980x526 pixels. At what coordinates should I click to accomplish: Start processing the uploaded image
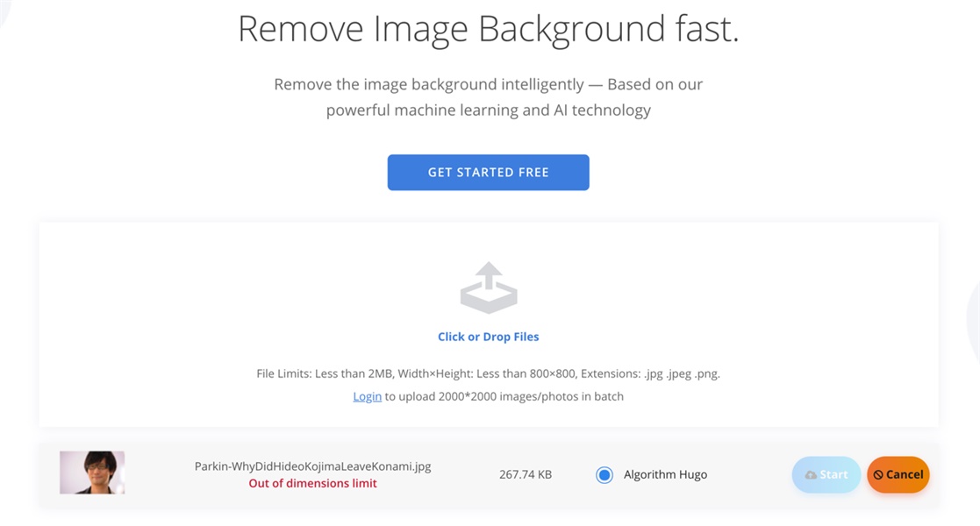826,475
